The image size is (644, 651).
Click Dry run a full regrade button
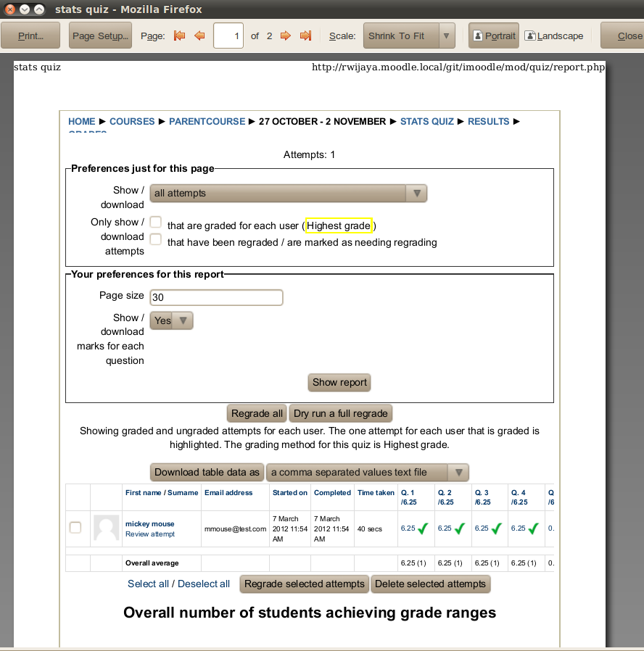(340, 413)
